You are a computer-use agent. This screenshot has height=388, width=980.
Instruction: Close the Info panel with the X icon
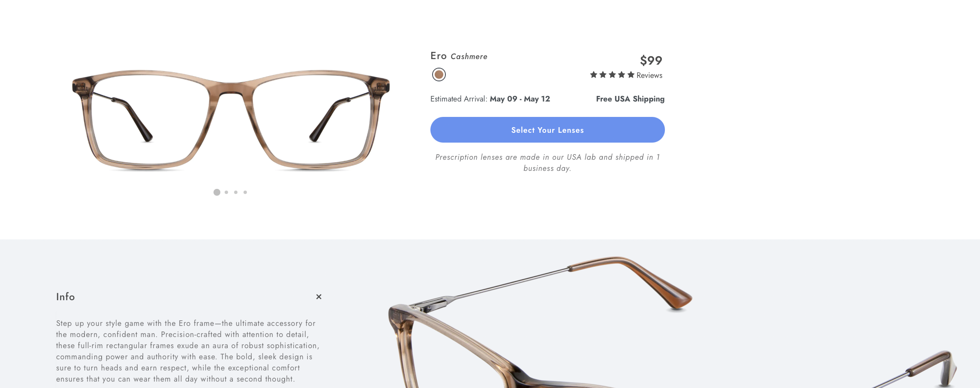tap(319, 297)
